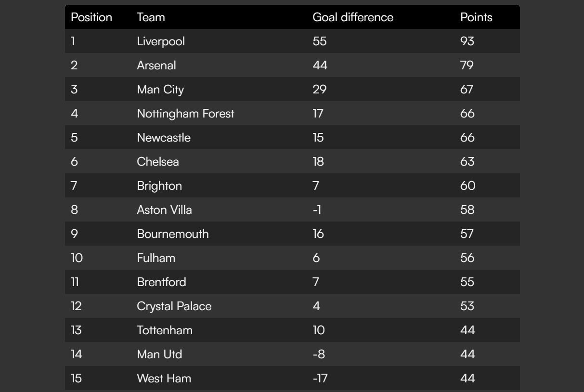Image resolution: width=584 pixels, height=392 pixels.
Task: Open the Crystal Palace row
Action: coord(174,306)
